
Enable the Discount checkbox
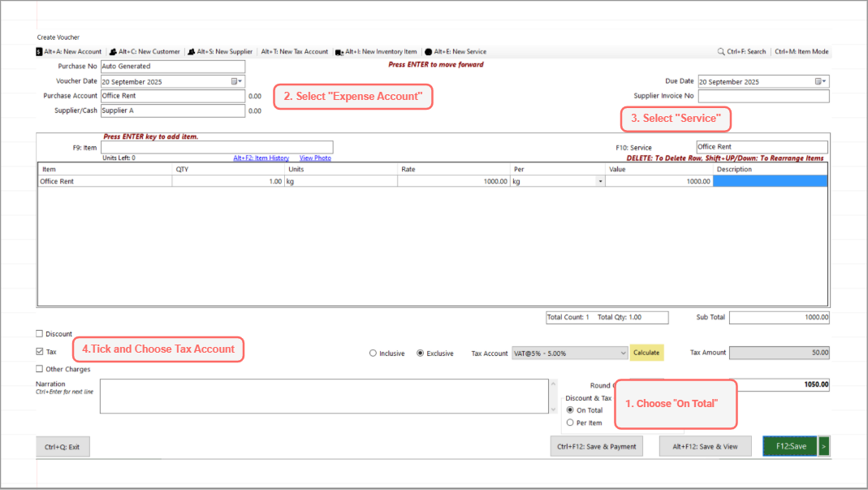point(39,334)
